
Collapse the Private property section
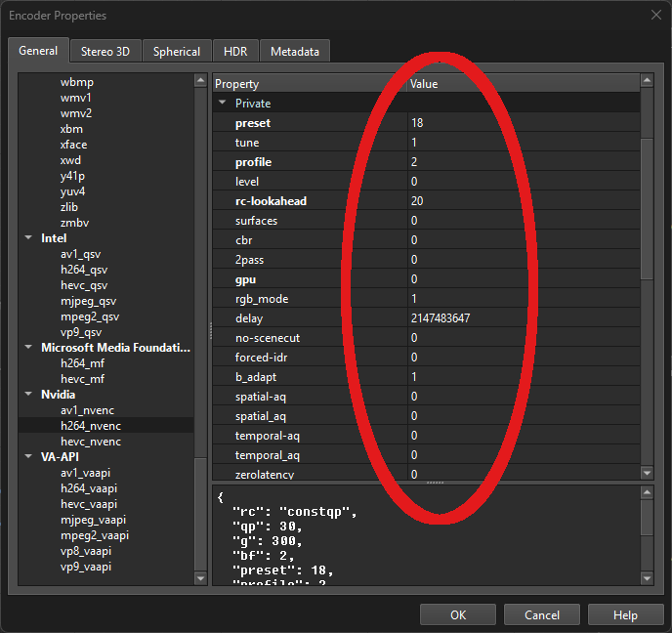pos(222,104)
